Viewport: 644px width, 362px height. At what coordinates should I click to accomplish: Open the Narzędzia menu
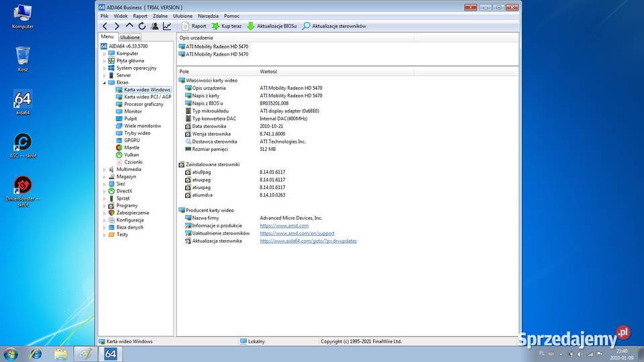[208, 16]
